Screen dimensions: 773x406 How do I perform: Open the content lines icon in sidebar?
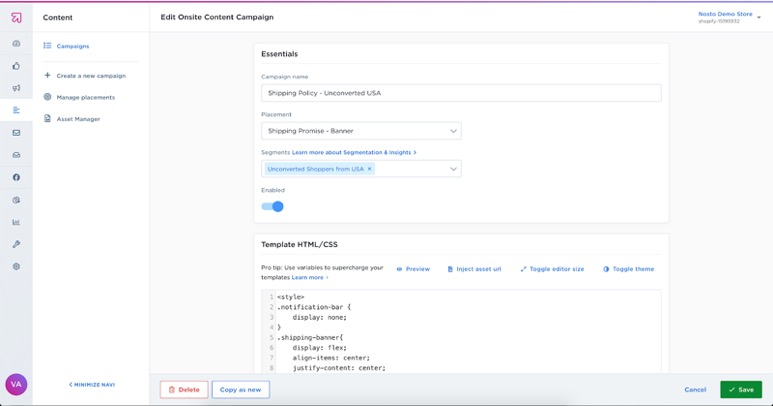point(16,110)
